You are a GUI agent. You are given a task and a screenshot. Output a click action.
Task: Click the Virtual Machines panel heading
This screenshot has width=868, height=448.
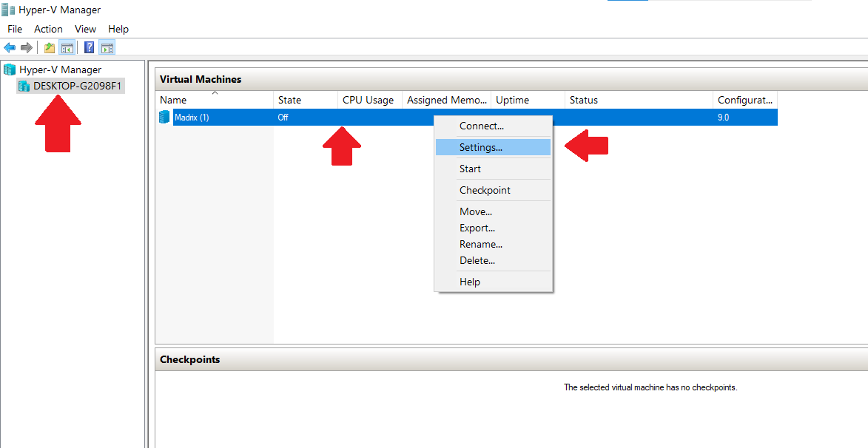pyautogui.click(x=201, y=79)
